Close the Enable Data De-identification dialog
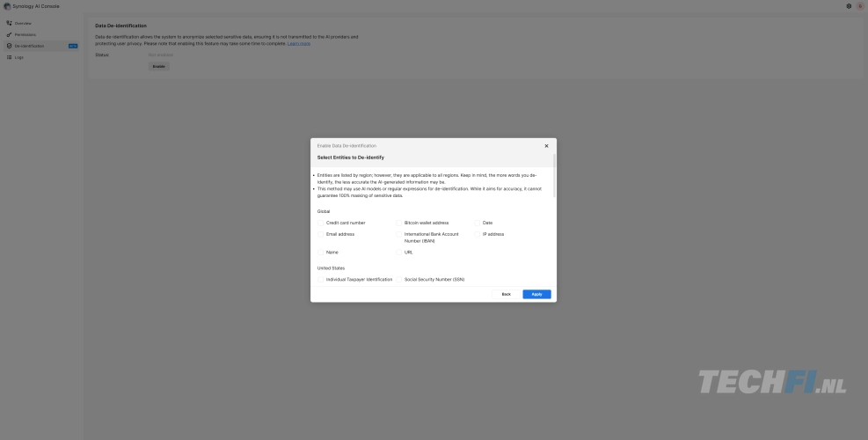The width and height of the screenshot is (868, 440). [546, 145]
